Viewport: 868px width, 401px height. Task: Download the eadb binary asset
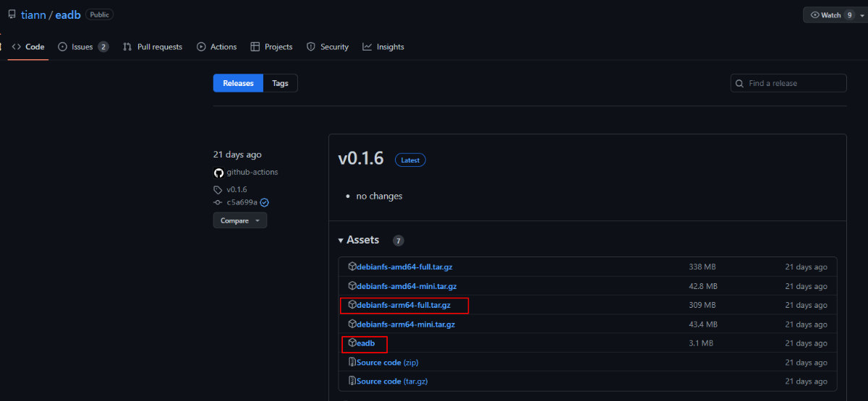click(x=365, y=343)
